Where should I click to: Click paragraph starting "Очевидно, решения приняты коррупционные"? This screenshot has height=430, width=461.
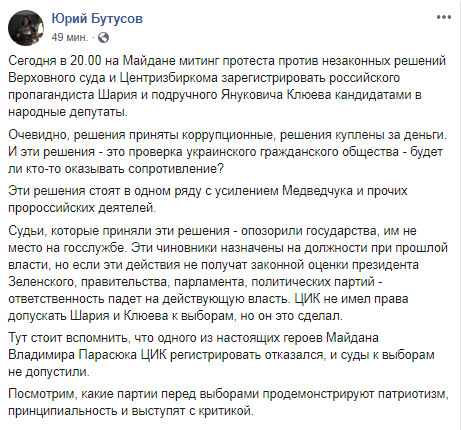coord(228,152)
